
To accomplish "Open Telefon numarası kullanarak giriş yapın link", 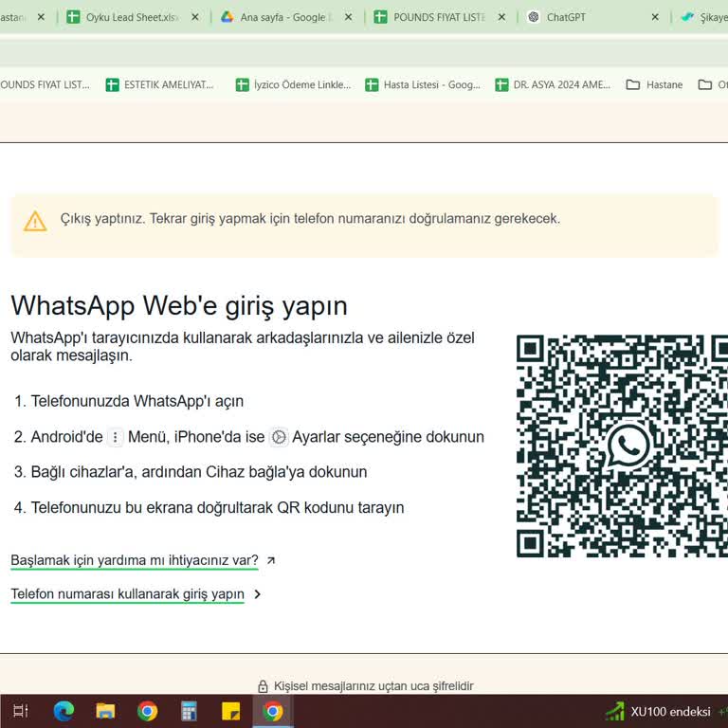I will tap(128, 594).
